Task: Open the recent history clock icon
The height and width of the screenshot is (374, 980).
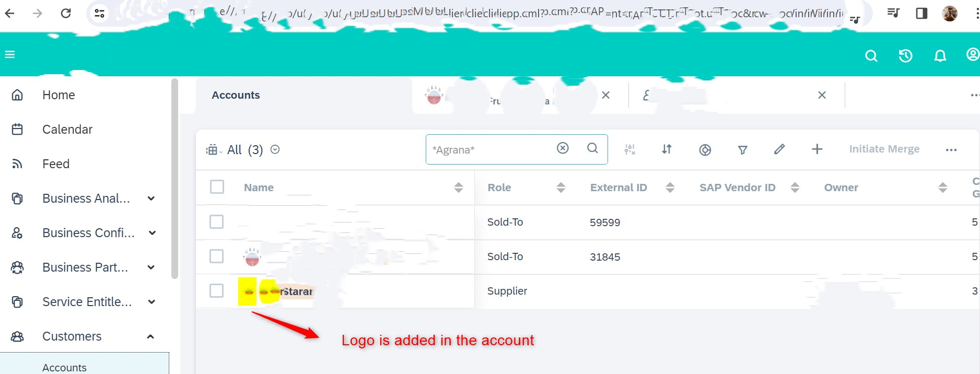Action: click(905, 55)
